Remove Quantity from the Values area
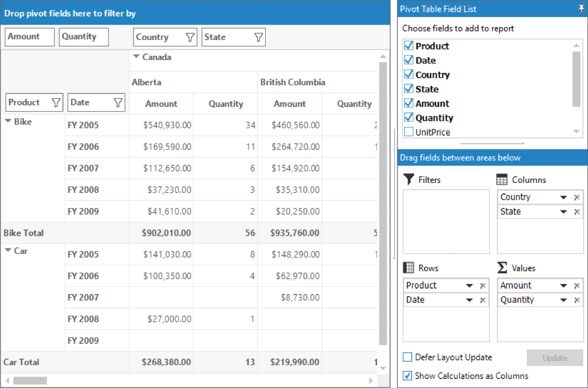 click(577, 300)
